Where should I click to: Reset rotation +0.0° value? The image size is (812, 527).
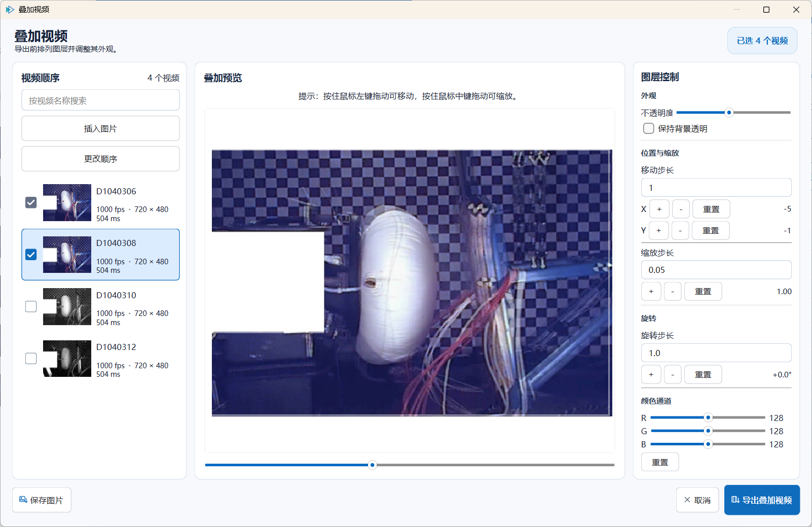click(703, 374)
